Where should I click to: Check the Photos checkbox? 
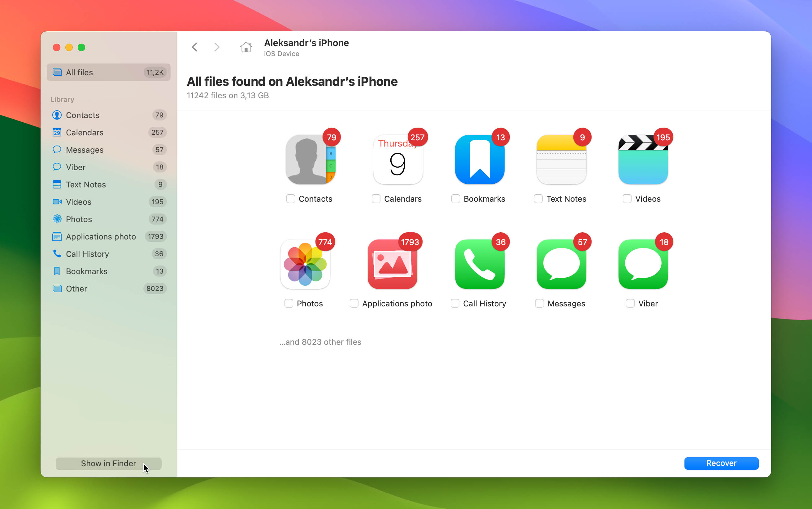[289, 303]
